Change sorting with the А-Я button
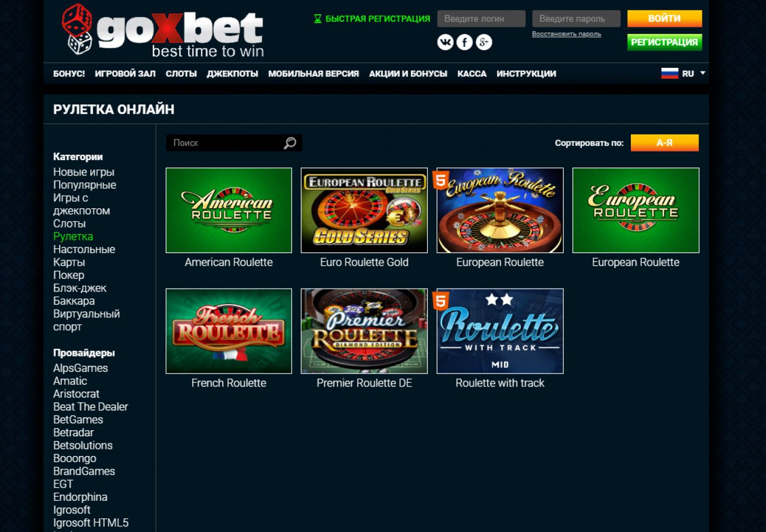The image size is (766, 532). tap(664, 143)
